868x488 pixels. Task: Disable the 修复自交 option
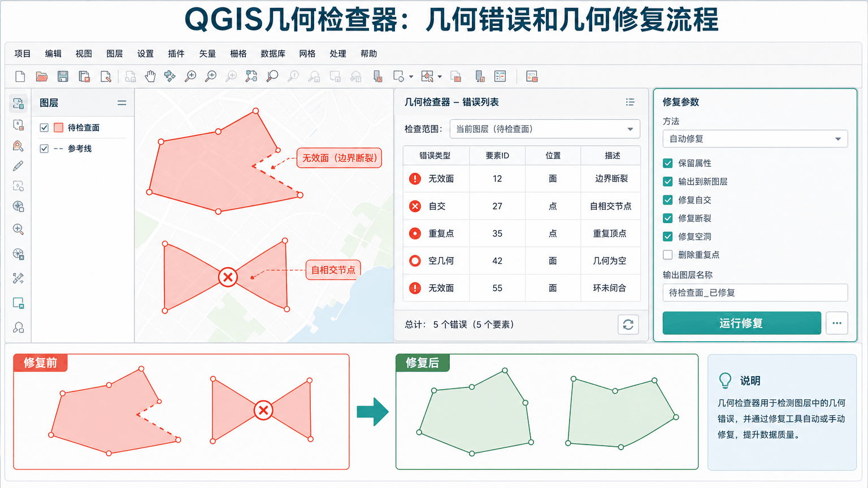[668, 200]
